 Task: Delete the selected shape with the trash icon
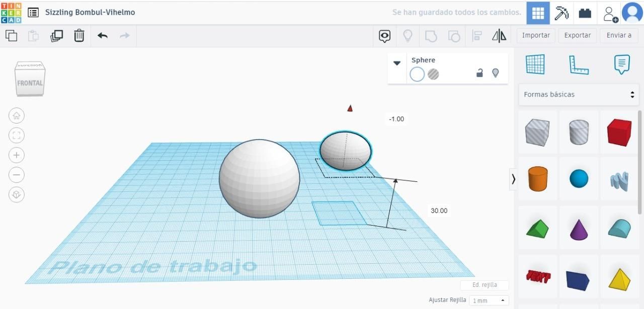click(x=79, y=36)
